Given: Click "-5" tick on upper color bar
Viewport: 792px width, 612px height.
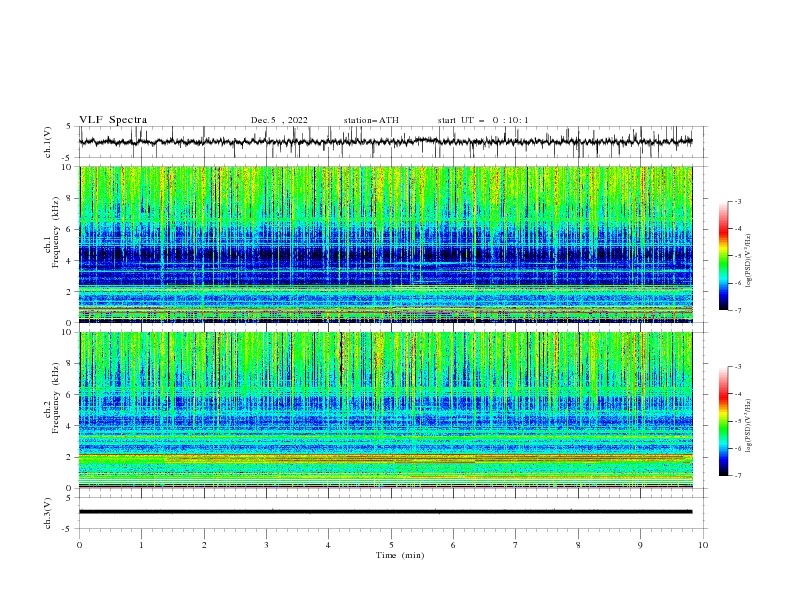Looking at the screenshot, I should pos(737,256).
